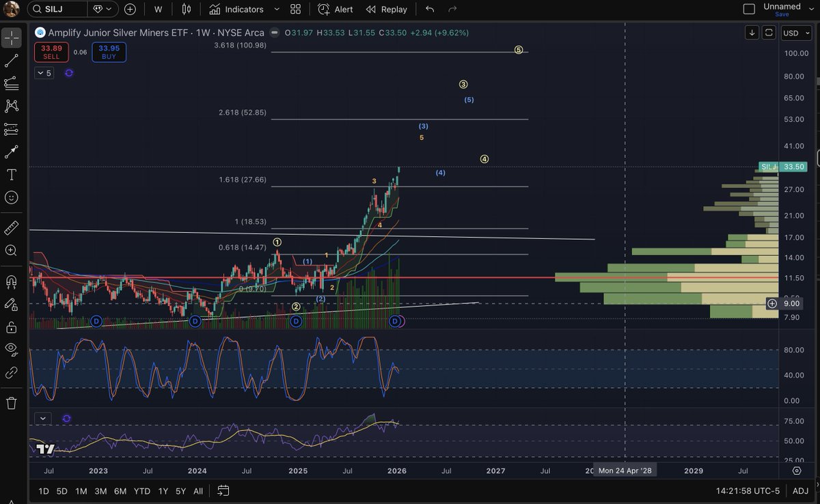The height and width of the screenshot is (504, 820).
Task: Activate the Zoom In tool
Action: tap(11, 251)
